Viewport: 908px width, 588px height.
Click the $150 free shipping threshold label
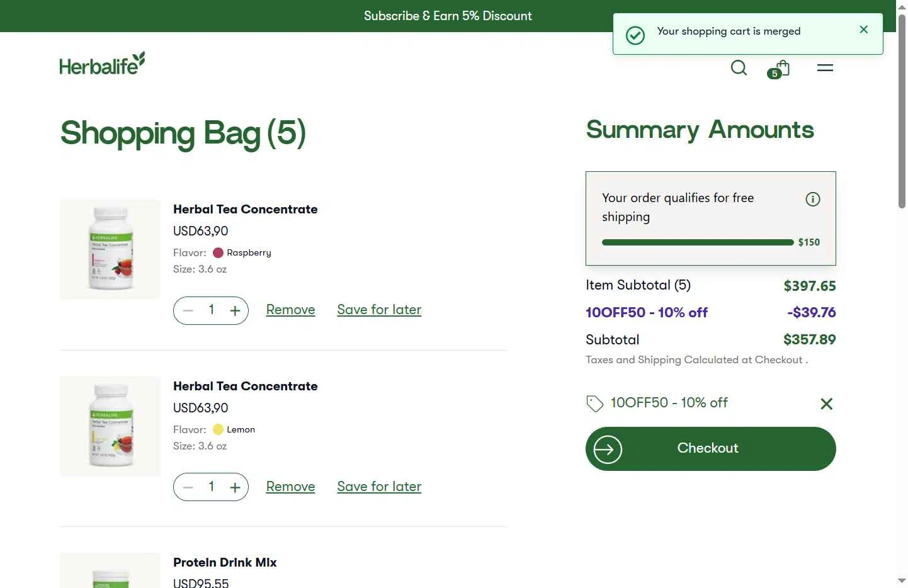(809, 242)
